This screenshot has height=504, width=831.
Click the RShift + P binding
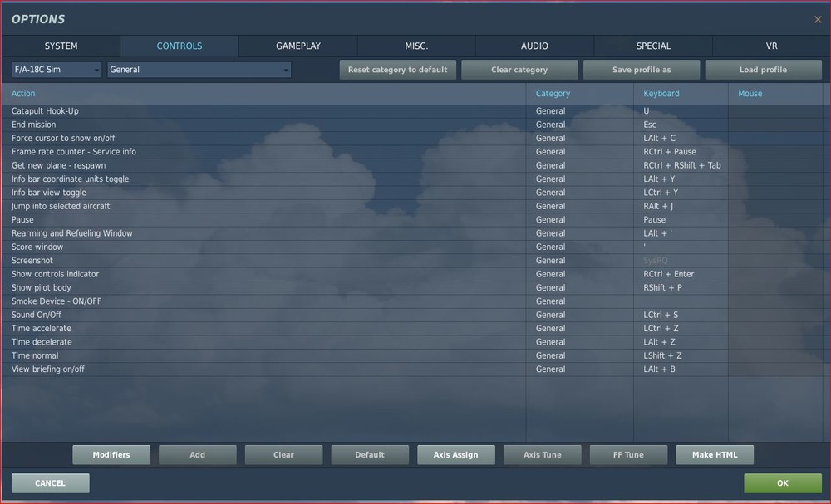pyautogui.click(x=681, y=288)
